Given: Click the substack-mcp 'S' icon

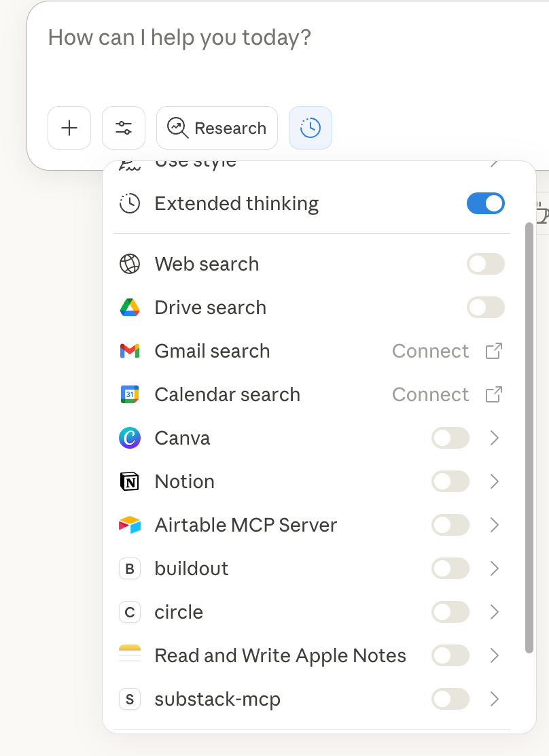Looking at the screenshot, I should [130, 699].
